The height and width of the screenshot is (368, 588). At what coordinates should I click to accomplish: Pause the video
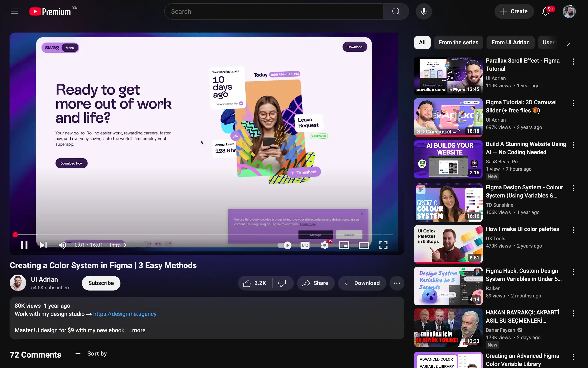(x=24, y=245)
